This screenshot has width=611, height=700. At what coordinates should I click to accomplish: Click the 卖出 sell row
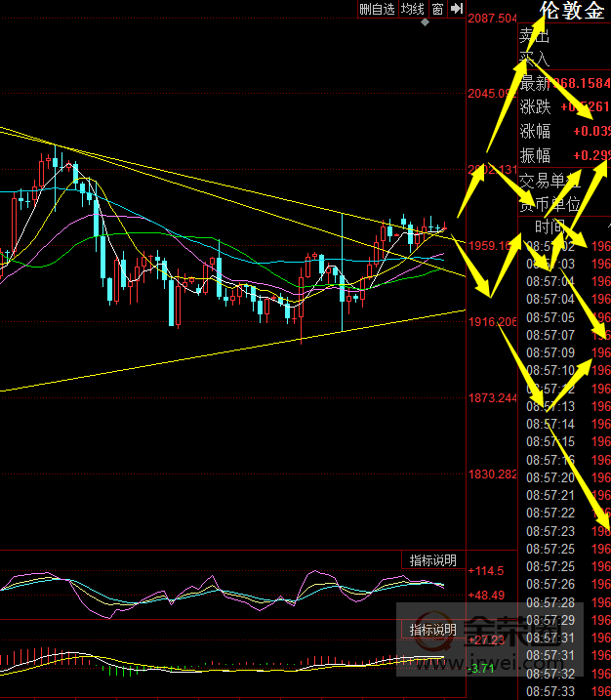535,37
